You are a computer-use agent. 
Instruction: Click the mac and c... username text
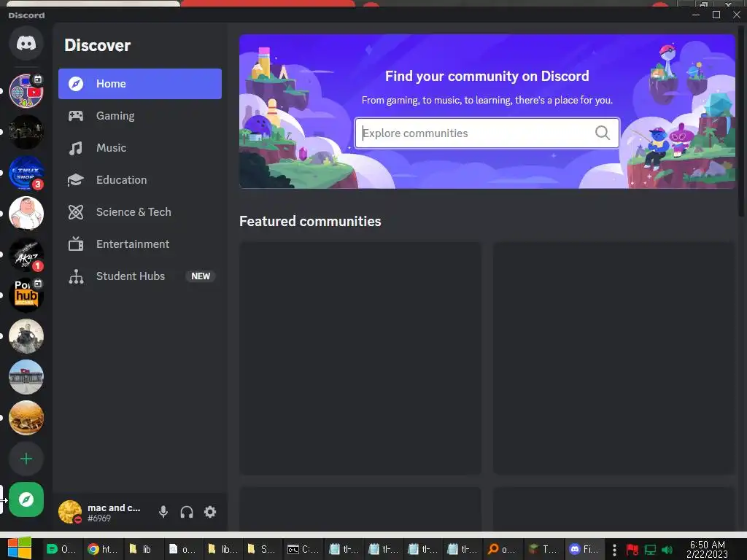114,507
